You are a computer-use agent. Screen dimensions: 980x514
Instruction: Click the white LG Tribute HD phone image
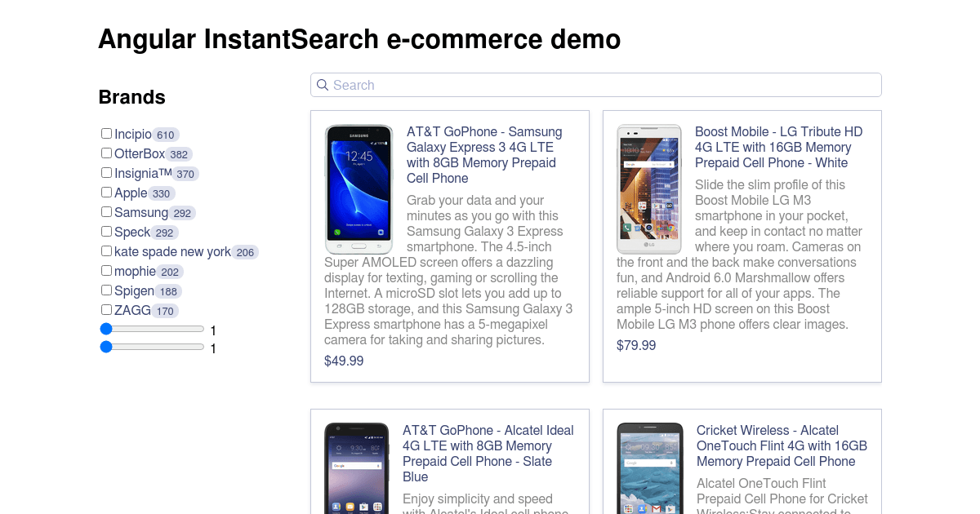click(x=649, y=189)
